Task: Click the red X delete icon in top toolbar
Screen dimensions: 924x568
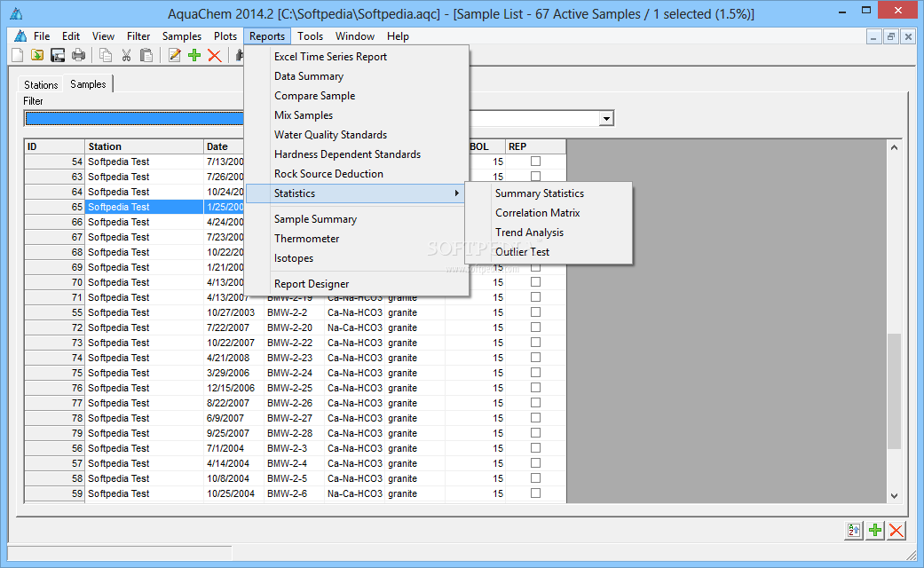Action: click(x=215, y=55)
